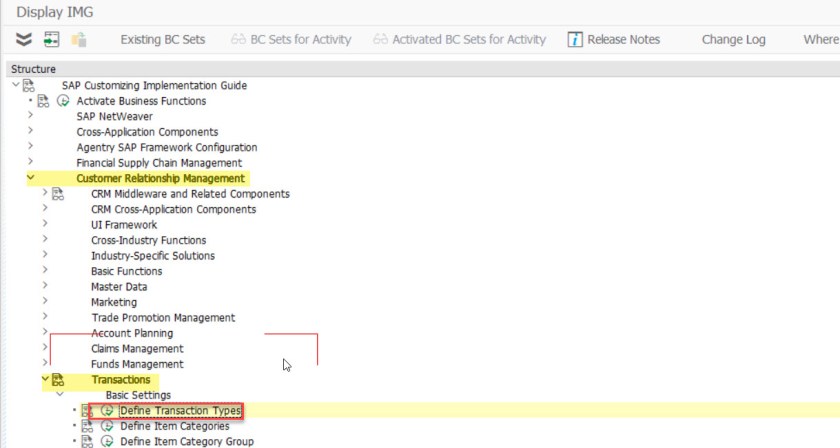Click documentation icon next to SAP Customizing Implementation Guide
Image resolution: width=840 pixels, height=448 pixels.
[28, 85]
